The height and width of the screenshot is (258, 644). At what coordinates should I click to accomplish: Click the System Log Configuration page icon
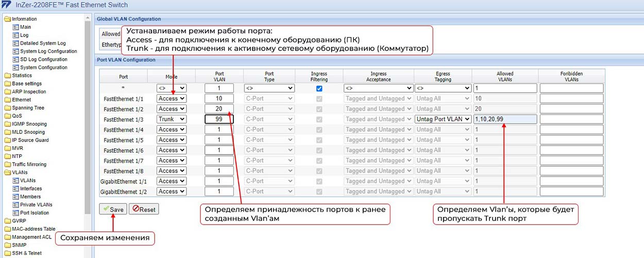[x=15, y=51]
